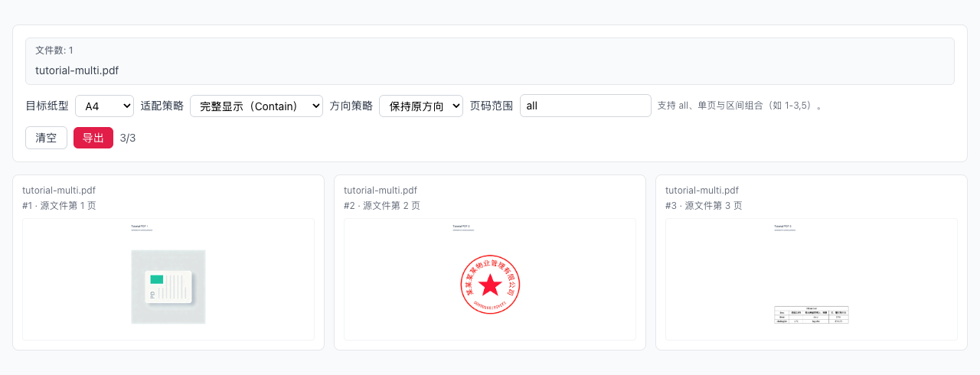Click the red 导出 button

[93, 138]
